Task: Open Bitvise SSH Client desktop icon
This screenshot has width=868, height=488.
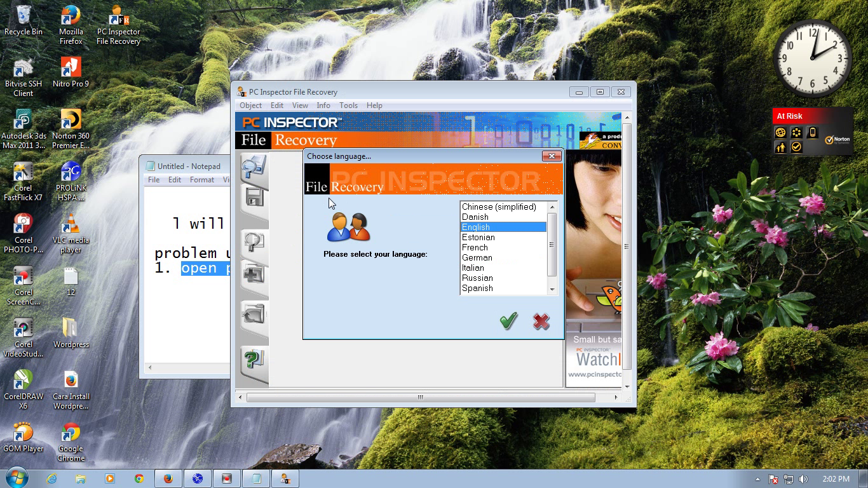Action: [x=24, y=78]
